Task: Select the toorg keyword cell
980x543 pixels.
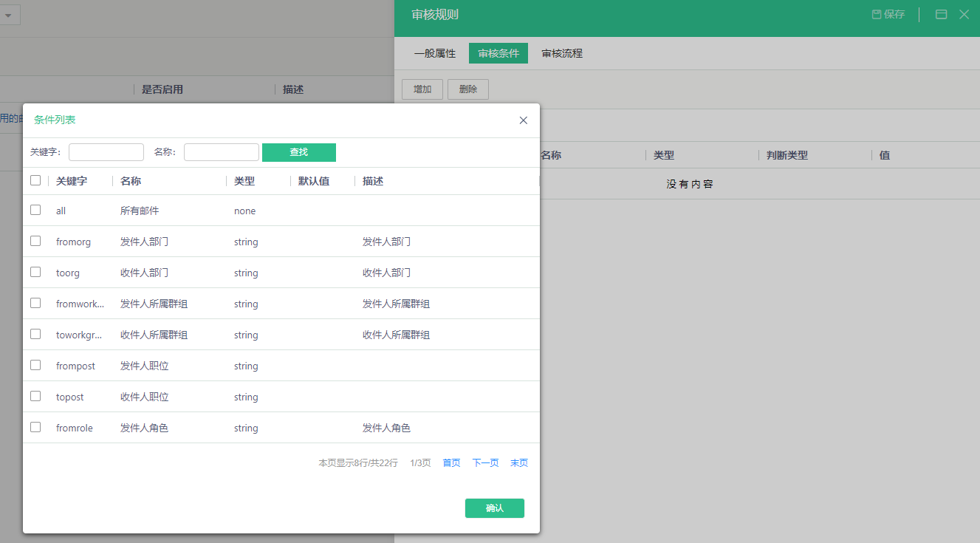Action: coord(68,273)
